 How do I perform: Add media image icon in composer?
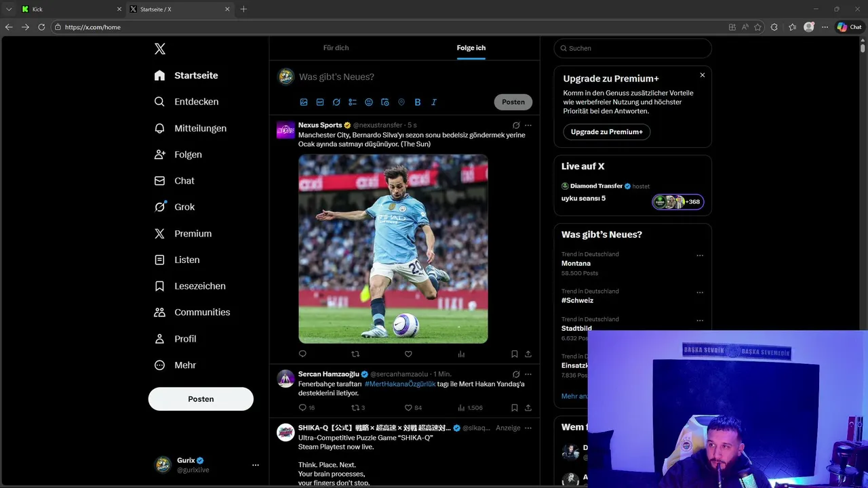coord(304,102)
